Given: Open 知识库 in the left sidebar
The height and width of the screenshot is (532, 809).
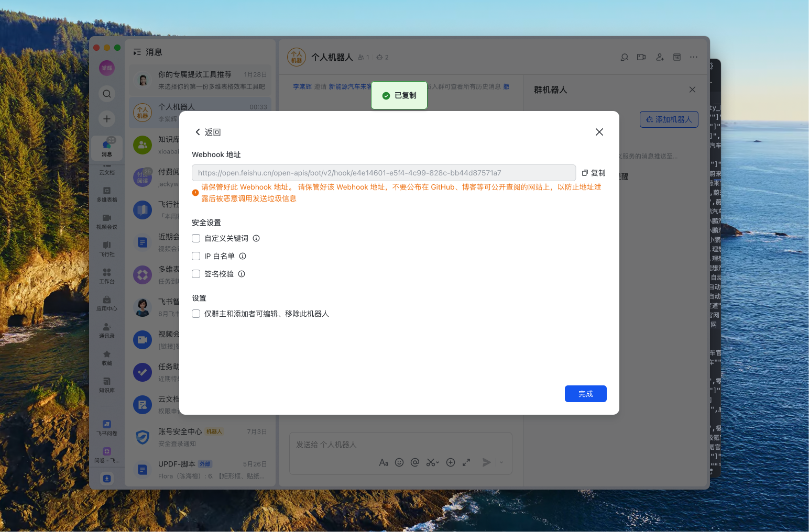Looking at the screenshot, I should (107, 385).
